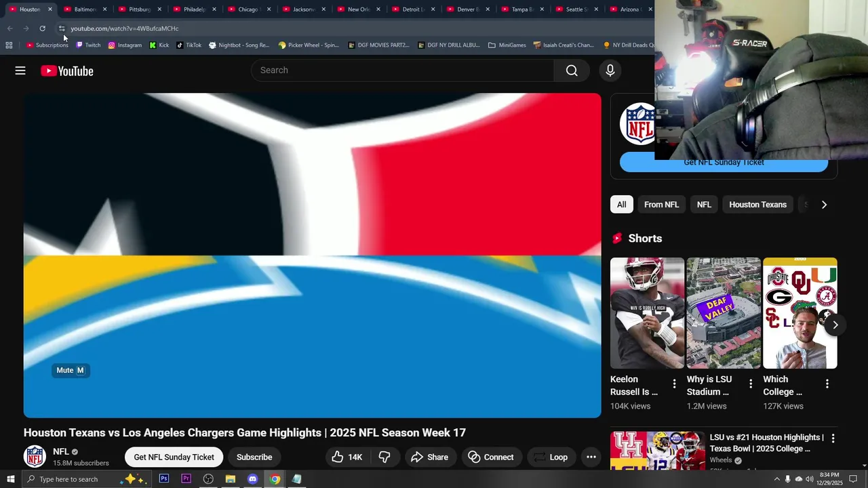
Task: Click the LSU vs Houston video thumbnail
Action: point(657,451)
